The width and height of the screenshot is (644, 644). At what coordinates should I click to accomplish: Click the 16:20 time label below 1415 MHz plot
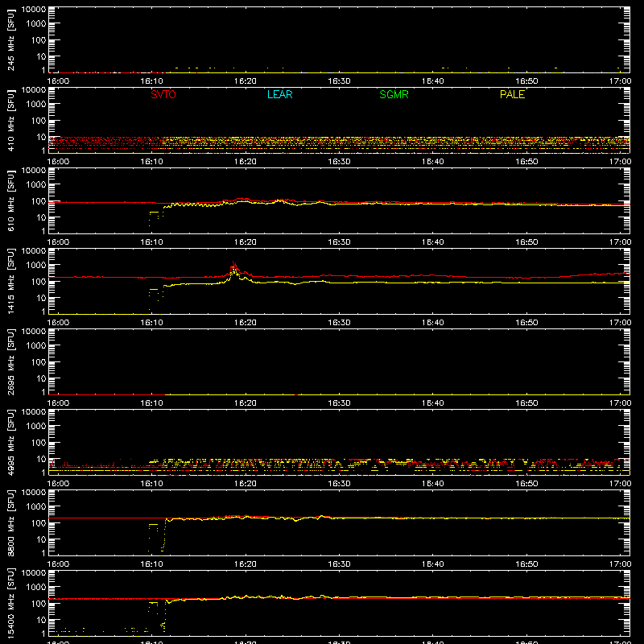[246, 323]
